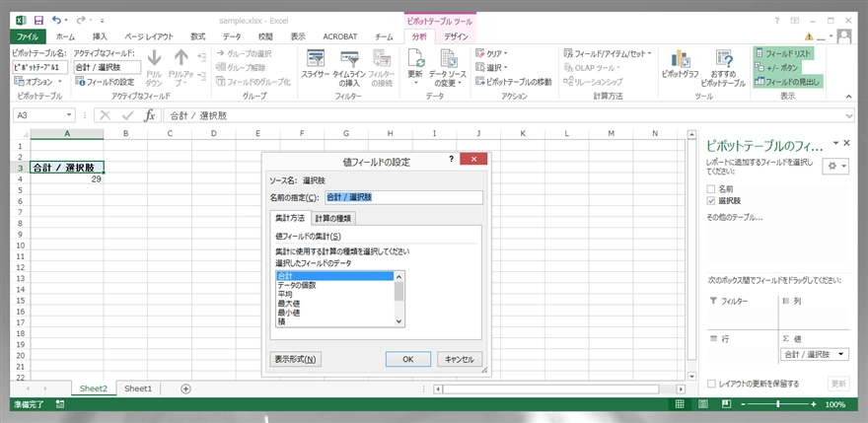Open the 計算の種類 dialog tab

point(332,219)
